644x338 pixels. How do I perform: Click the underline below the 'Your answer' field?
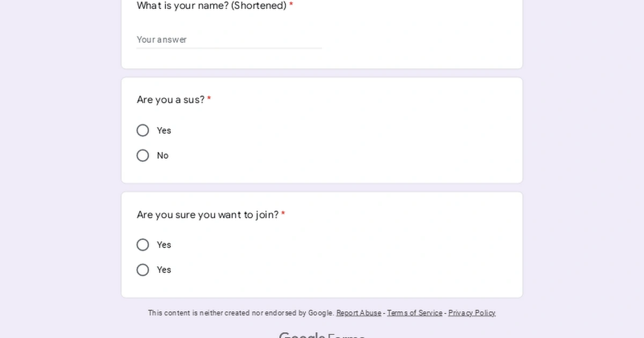click(x=229, y=48)
